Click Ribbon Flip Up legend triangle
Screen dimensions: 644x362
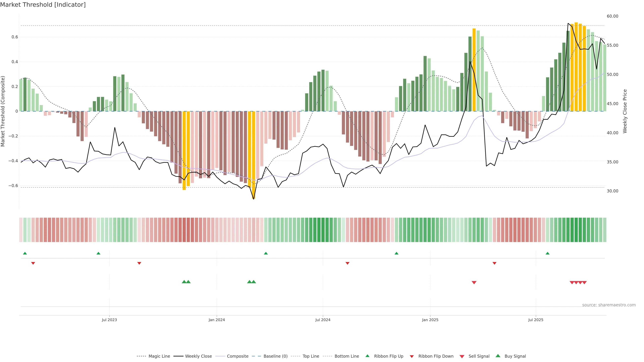click(x=367, y=356)
